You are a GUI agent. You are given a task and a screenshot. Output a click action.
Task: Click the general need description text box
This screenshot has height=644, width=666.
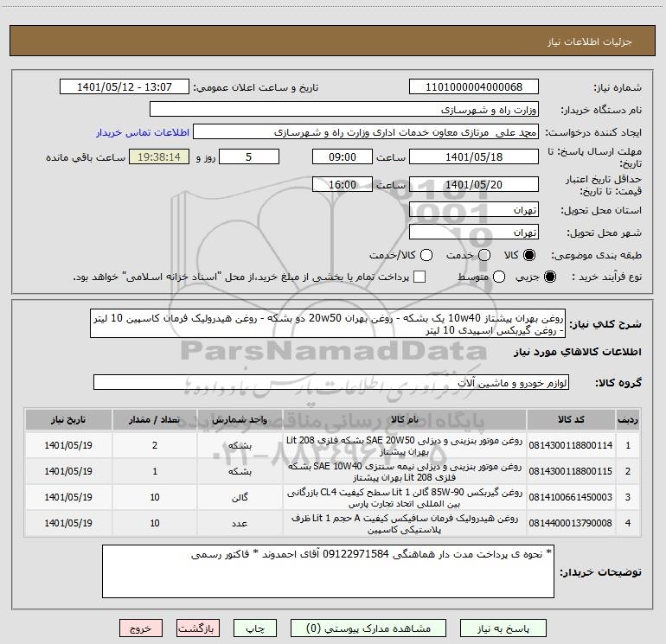328,323
